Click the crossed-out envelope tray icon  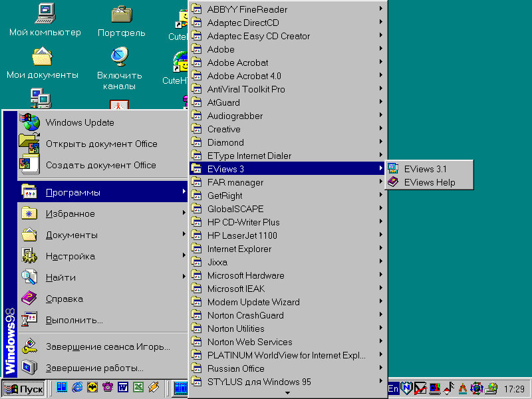tap(420, 388)
